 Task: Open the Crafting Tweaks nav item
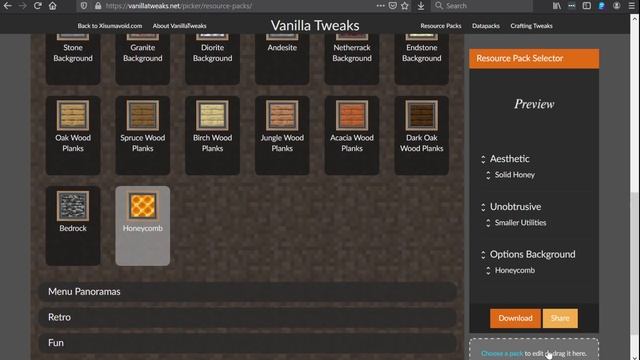coord(531,26)
